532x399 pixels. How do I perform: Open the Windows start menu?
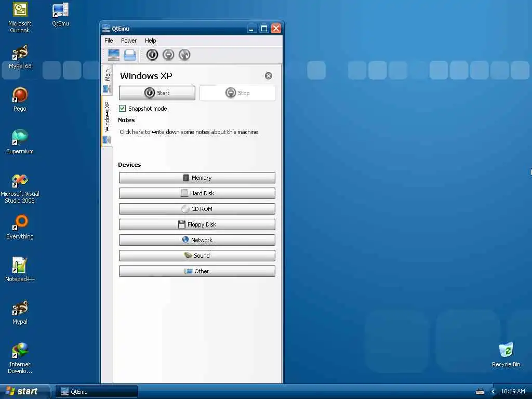(x=24, y=392)
